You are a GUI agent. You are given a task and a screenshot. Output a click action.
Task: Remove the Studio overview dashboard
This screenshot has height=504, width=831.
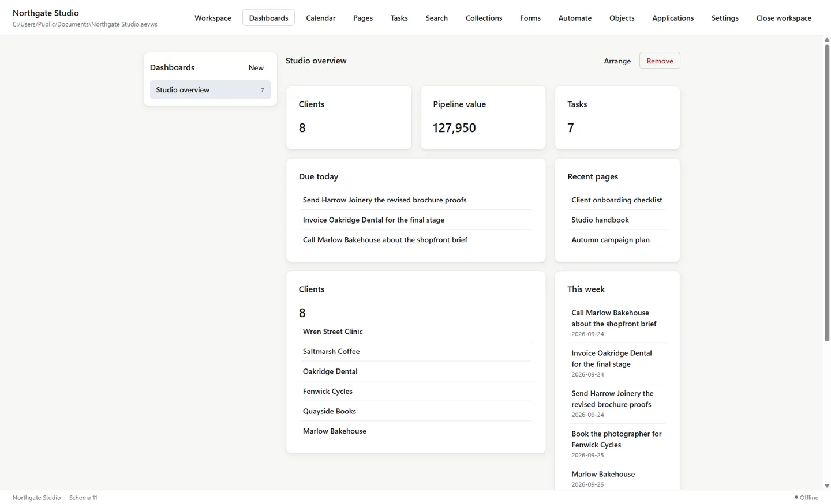point(660,61)
